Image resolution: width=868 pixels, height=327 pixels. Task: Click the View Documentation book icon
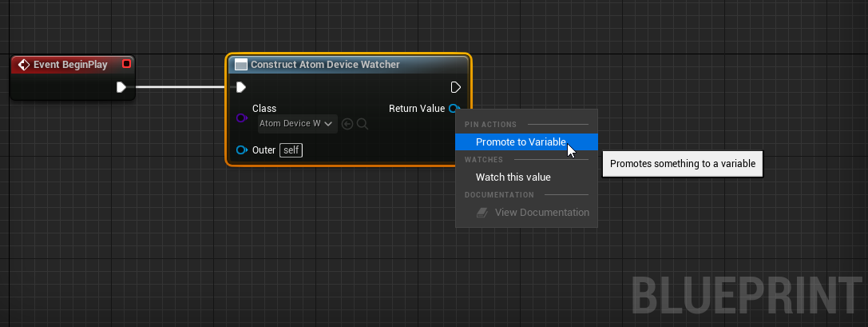pos(482,213)
